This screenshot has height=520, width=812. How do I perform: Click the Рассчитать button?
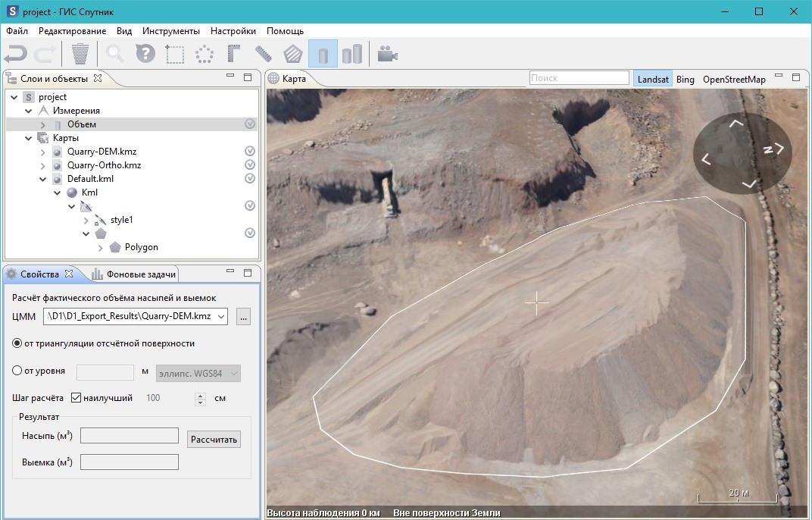click(214, 439)
